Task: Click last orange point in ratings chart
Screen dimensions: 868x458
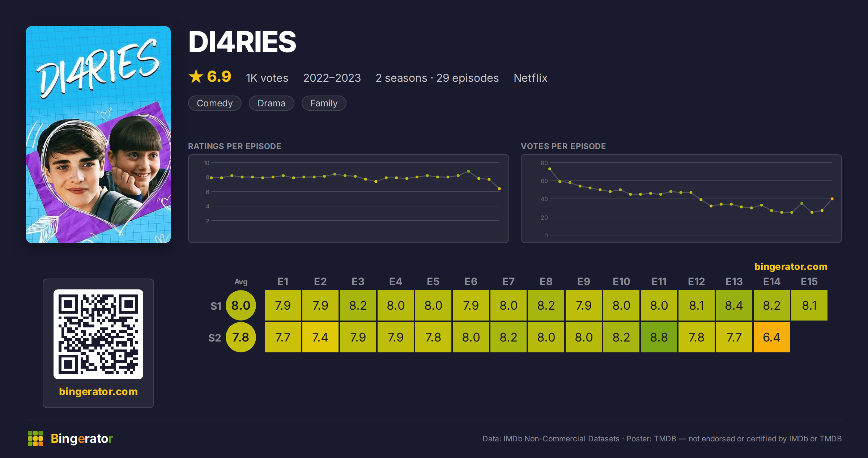Action: [499, 189]
